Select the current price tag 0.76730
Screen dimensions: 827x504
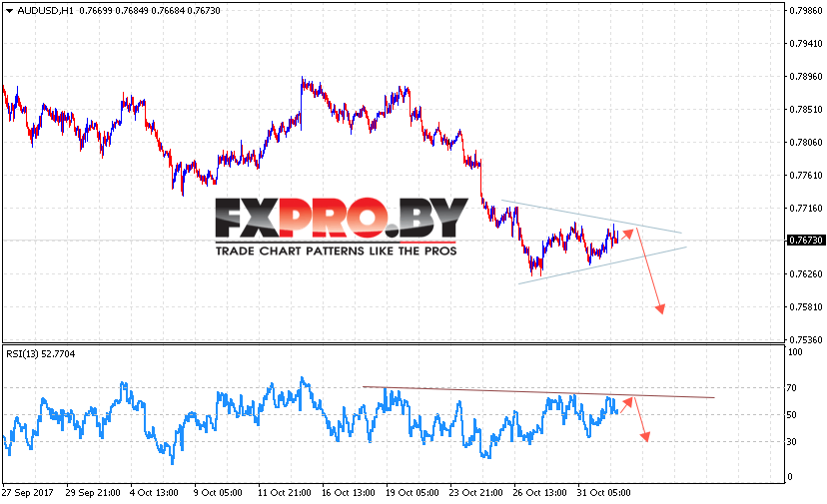click(805, 241)
